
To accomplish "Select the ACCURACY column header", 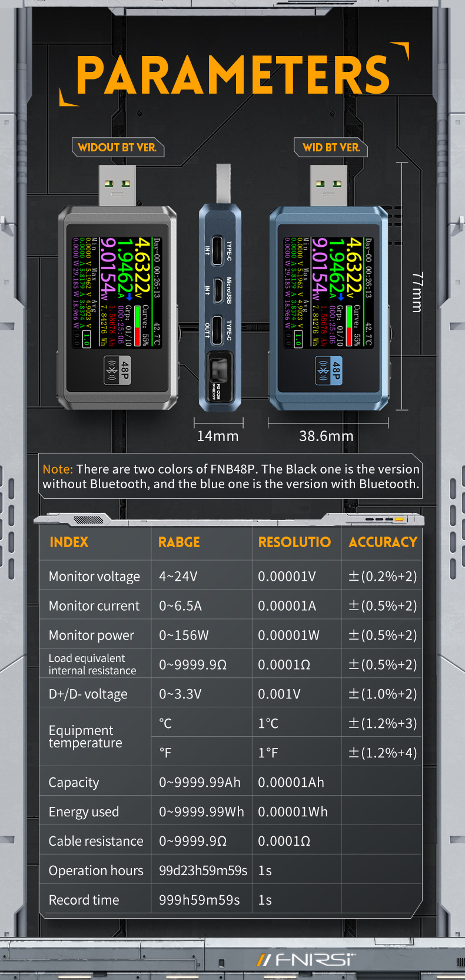I will click(x=383, y=542).
